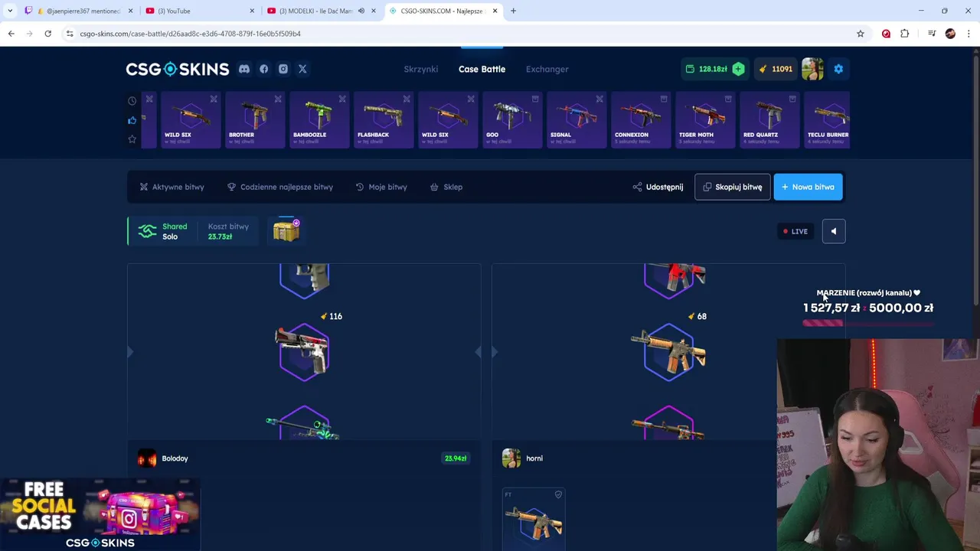The height and width of the screenshot is (551, 980).
Task: Click the Shared Solo mode badge
Action: click(x=162, y=231)
